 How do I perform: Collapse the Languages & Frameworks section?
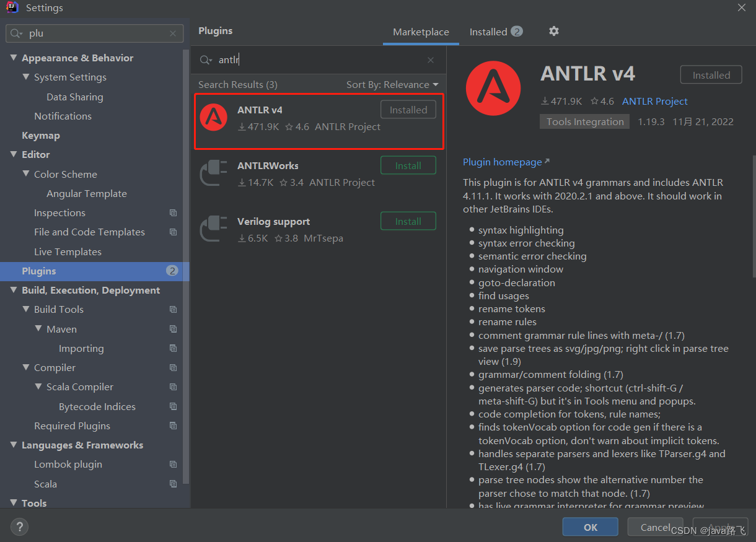[14, 445]
